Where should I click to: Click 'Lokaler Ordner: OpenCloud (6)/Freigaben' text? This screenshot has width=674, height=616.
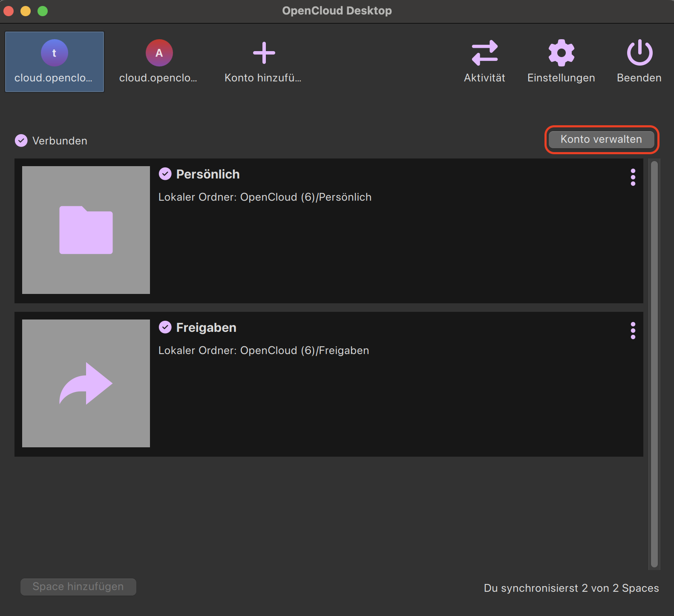tap(264, 351)
